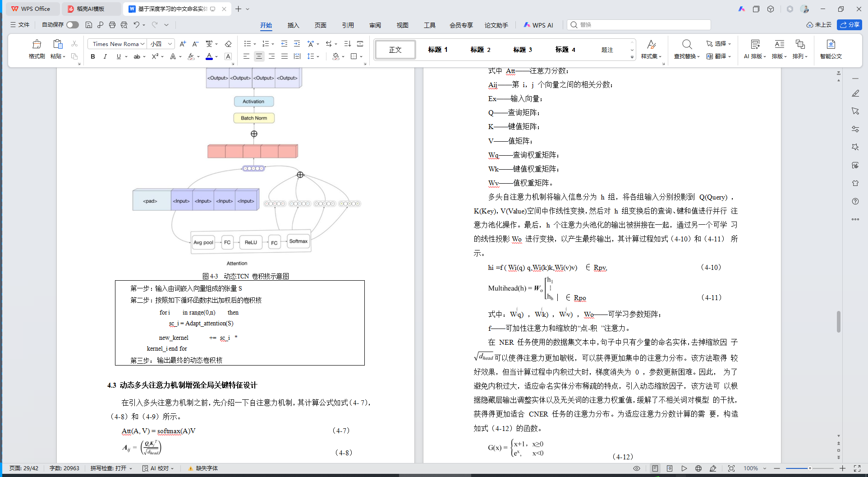Click the help question mark in sidebar
This screenshot has height=477, width=868.
[855, 201]
